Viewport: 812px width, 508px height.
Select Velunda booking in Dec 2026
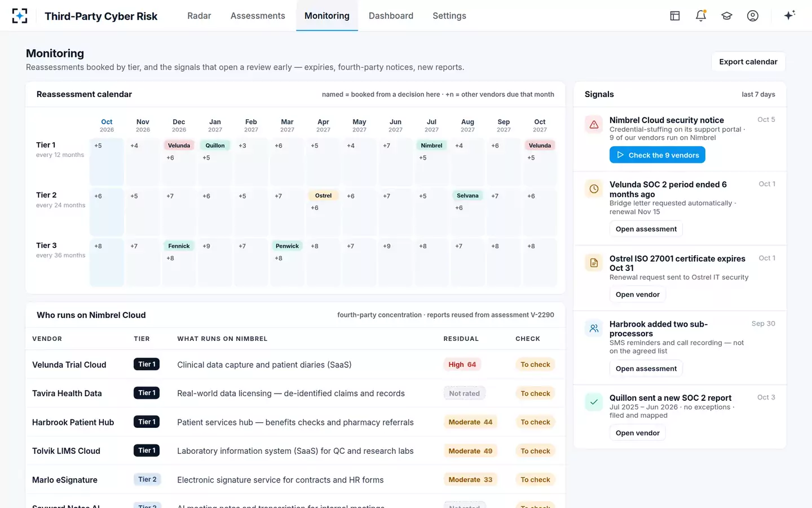pyautogui.click(x=179, y=146)
